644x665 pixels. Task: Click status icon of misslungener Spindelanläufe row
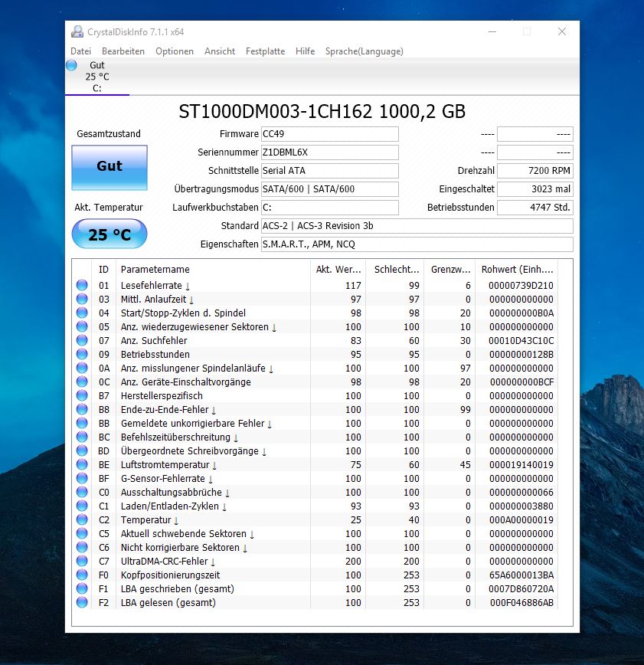(x=82, y=368)
